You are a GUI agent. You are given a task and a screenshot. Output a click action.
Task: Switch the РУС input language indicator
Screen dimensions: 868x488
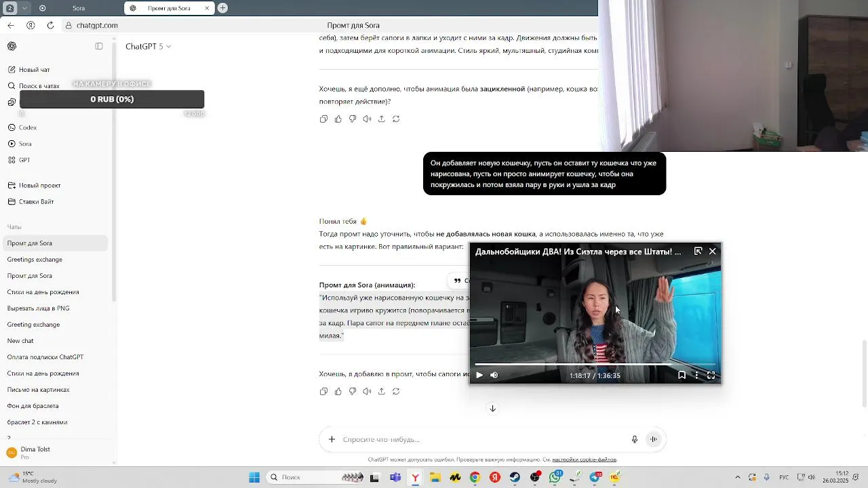pyautogui.click(x=784, y=477)
